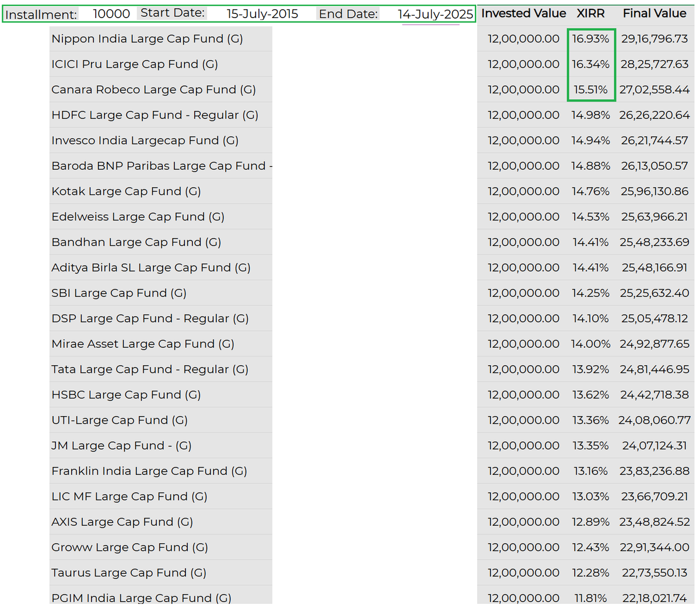The width and height of the screenshot is (700, 608).
Task: Select Edelweiss Large Cap Fund (G)
Action: [138, 216]
